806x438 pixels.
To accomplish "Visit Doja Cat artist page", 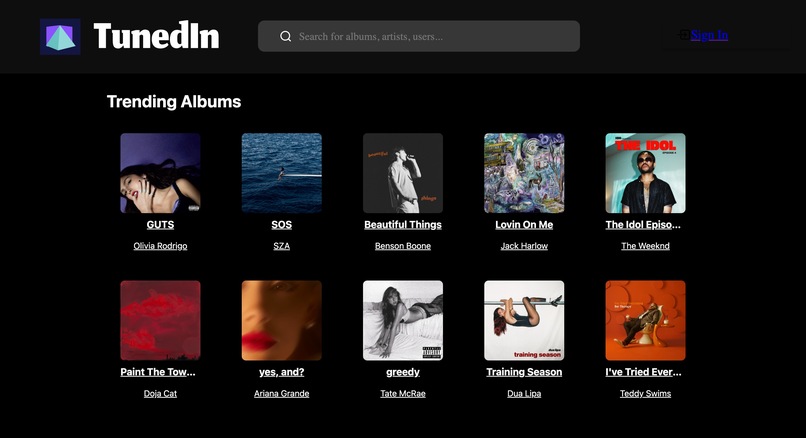I will tap(160, 393).
